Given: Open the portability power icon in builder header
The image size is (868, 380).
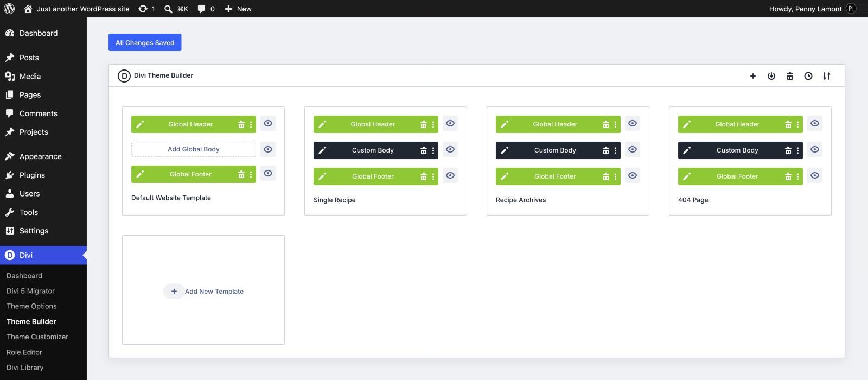Looking at the screenshot, I should click(771, 76).
